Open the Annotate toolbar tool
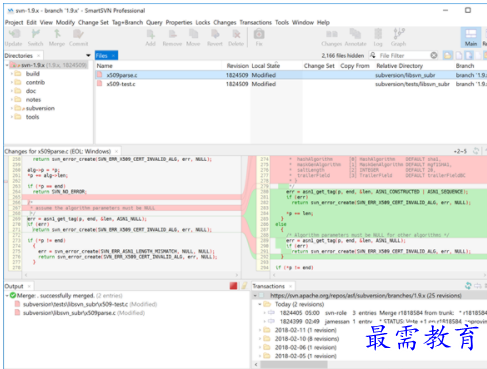 point(355,38)
